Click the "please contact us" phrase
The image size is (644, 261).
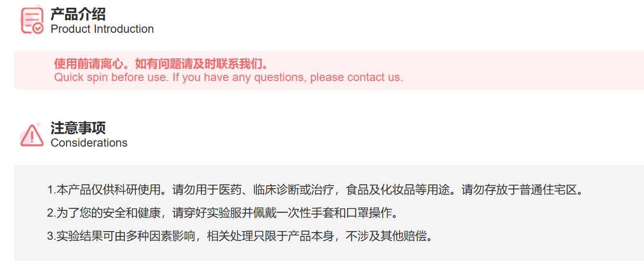click(x=356, y=77)
